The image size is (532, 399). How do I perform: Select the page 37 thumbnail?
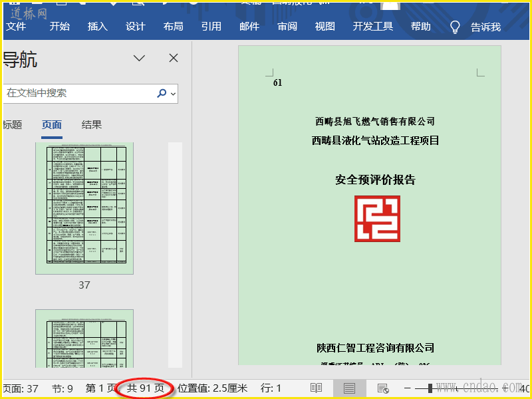pyautogui.click(x=84, y=208)
